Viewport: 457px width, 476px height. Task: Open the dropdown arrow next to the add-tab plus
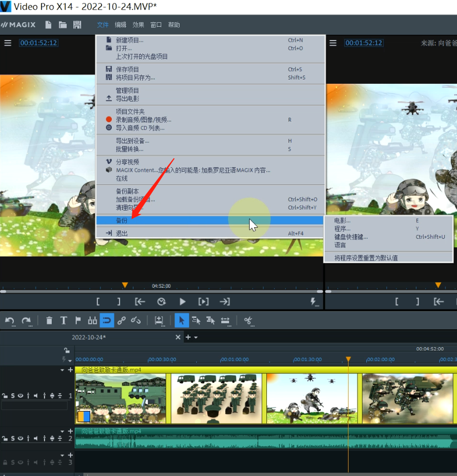196,337
